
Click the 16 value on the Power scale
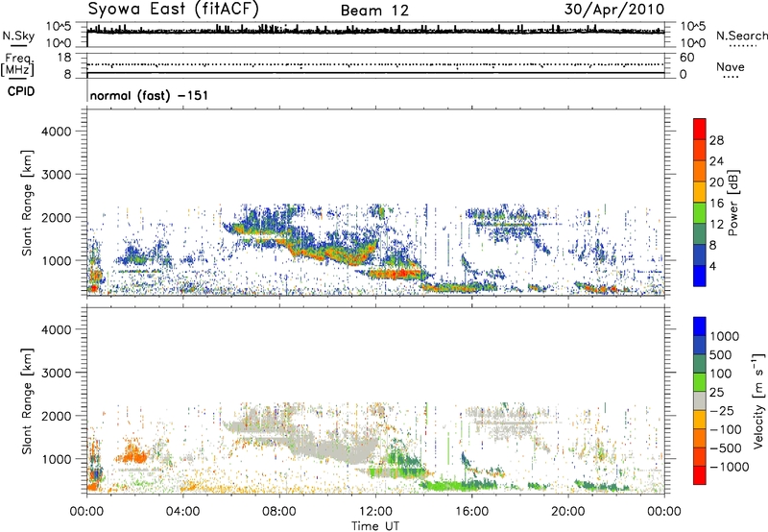[x=716, y=203]
